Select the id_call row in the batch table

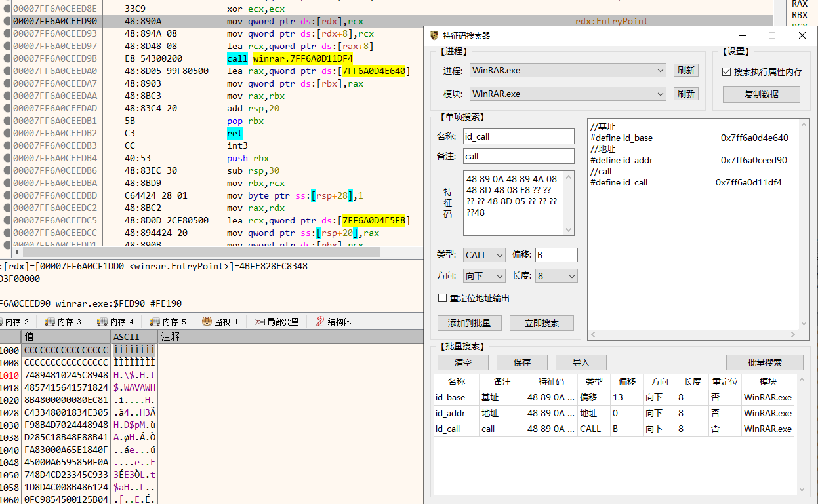[613, 429]
